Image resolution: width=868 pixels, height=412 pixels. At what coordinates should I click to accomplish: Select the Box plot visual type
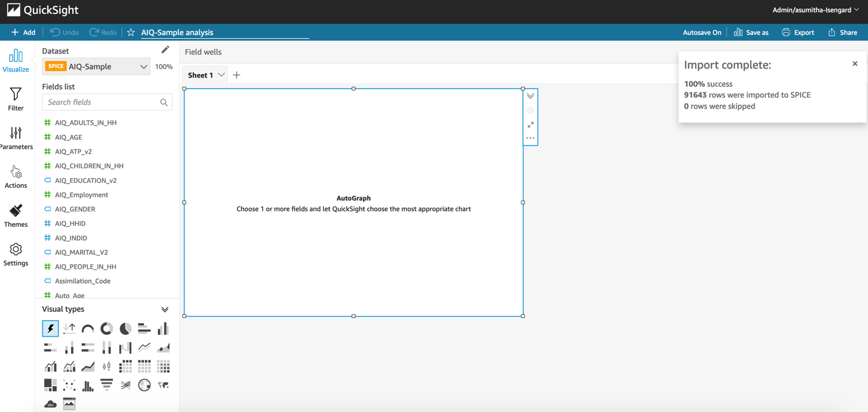[x=107, y=366]
